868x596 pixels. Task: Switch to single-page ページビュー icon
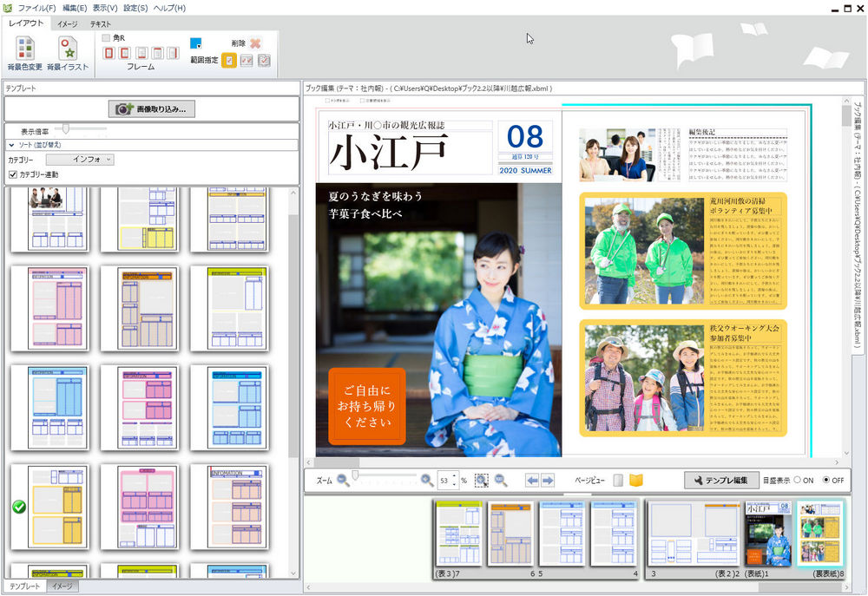pos(617,480)
